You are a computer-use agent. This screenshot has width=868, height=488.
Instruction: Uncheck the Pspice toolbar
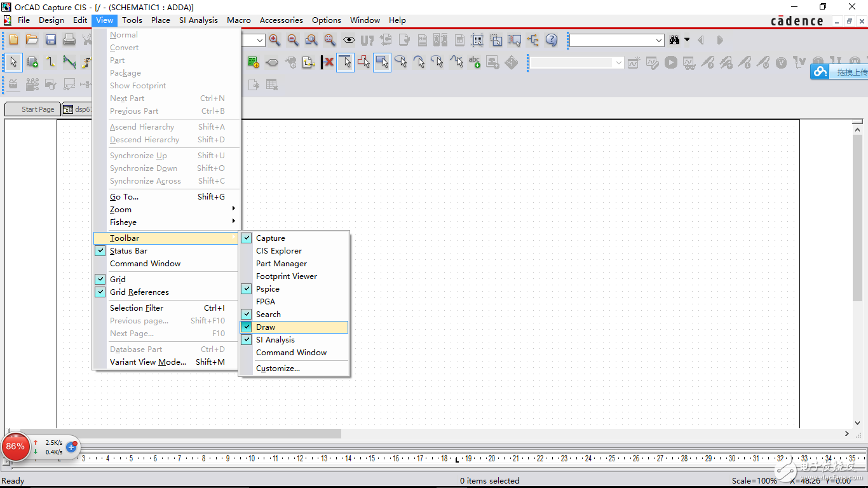pyautogui.click(x=247, y=289)
